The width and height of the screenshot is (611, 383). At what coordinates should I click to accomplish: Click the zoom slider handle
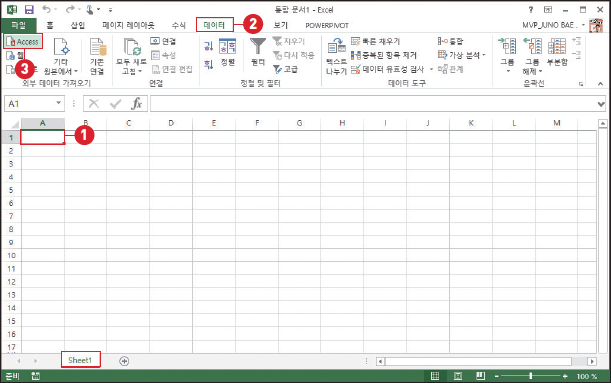pos(531,376)
